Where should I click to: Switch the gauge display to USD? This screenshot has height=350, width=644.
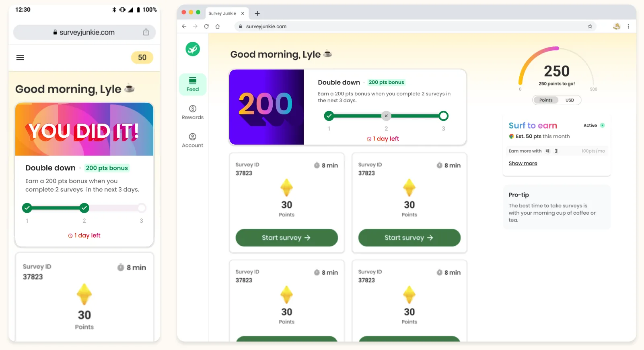pyautogui.click(x=570, y=100)
